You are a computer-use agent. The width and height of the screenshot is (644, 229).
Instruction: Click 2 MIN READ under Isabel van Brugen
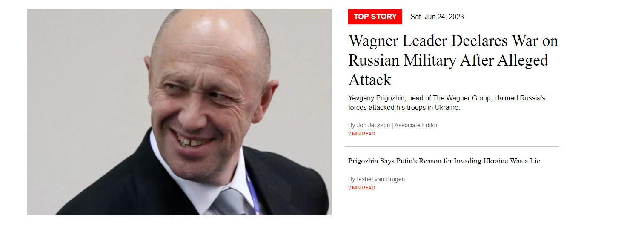(x=361, y=188)
